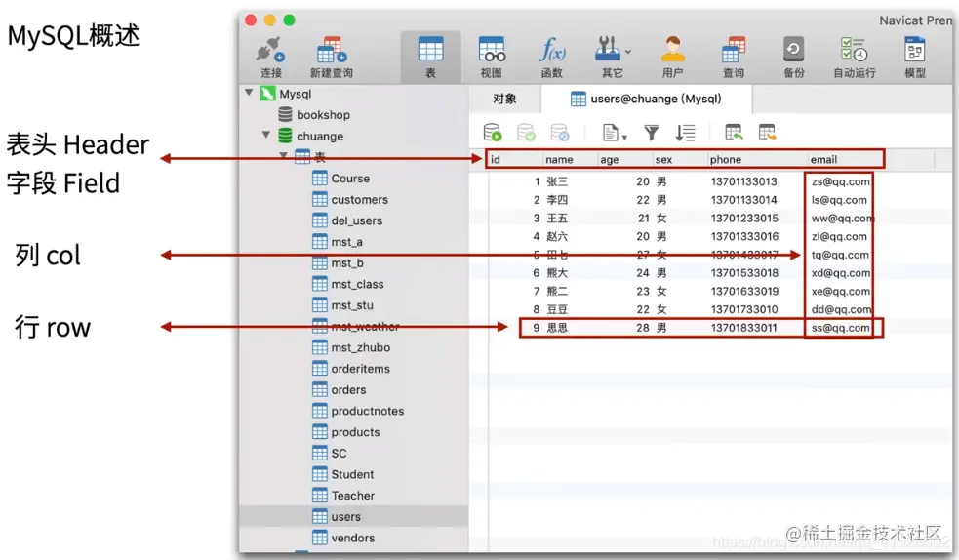Click the import table icon

(x=734, y=132)
